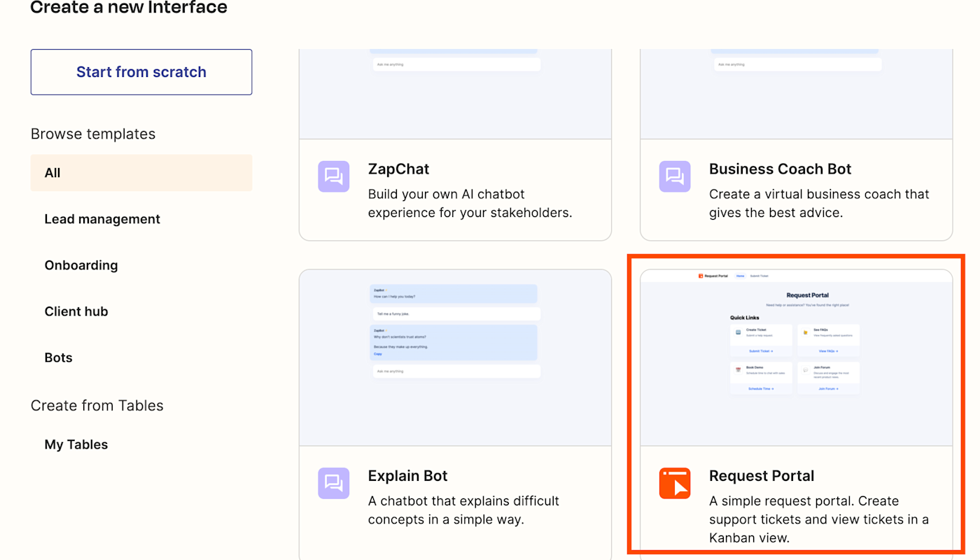Select the Business Coach Bot preview thumbnail
Viewport: 980px width, 560px height.
(x=797, y=94)
